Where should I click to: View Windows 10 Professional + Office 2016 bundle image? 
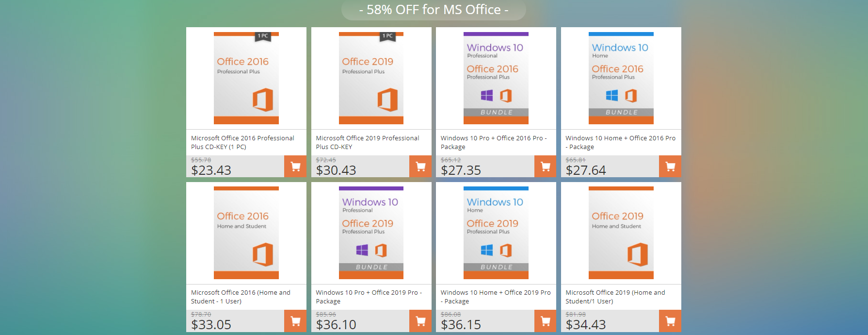tap(496, 78)
